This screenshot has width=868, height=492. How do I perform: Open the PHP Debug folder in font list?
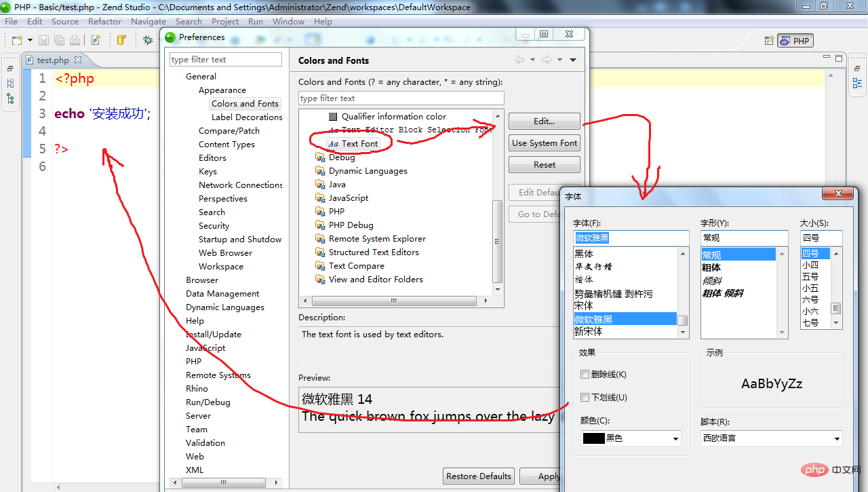(344, 225)
